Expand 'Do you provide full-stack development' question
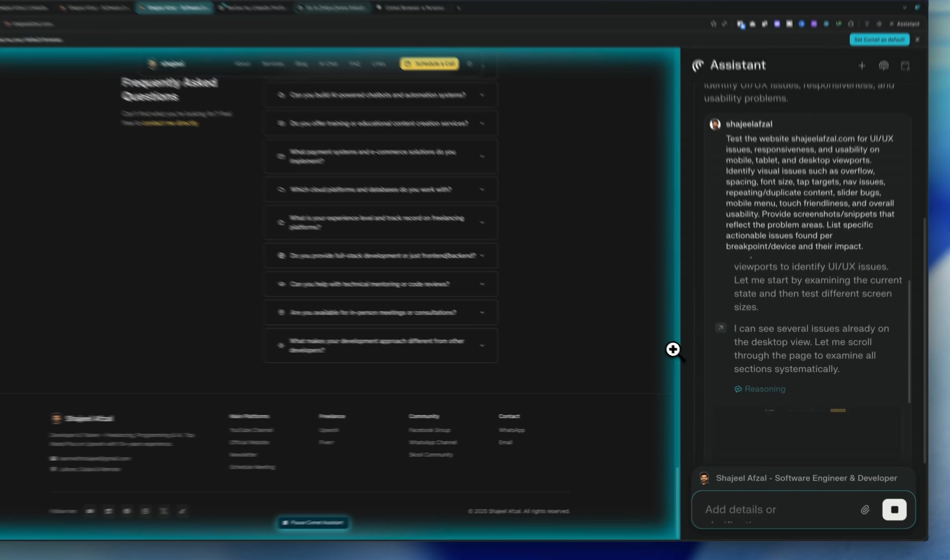This screenshot has height=560, width=950. [381, 256]
